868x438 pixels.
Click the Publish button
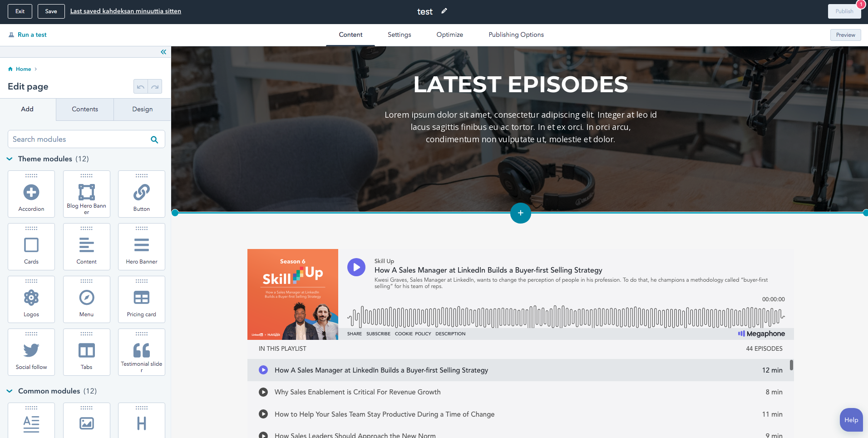tap(844, 11)
